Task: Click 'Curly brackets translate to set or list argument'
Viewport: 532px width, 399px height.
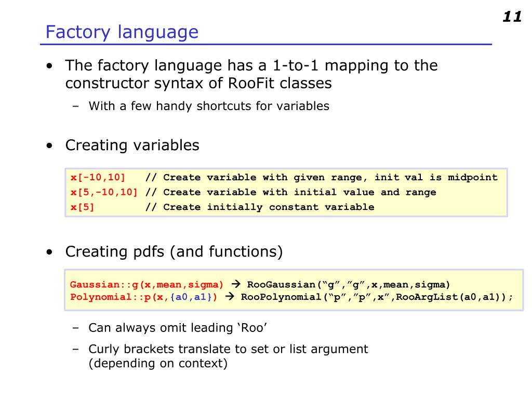Action: 229,349
